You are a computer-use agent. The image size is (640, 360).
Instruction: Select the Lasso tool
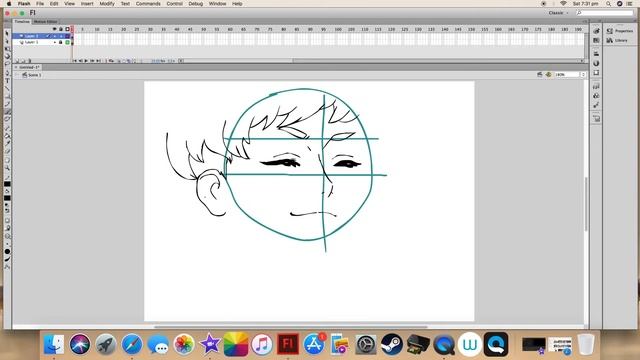pyautogui.click(x=7, y=64)
